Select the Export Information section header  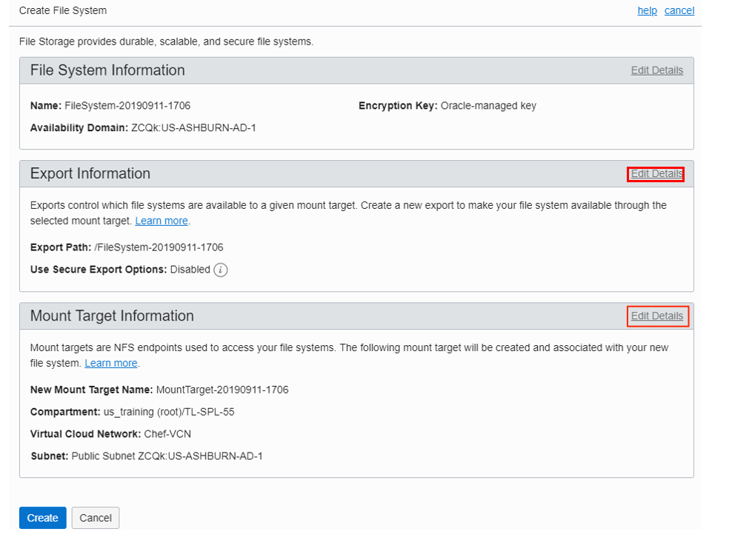point(90,174)
